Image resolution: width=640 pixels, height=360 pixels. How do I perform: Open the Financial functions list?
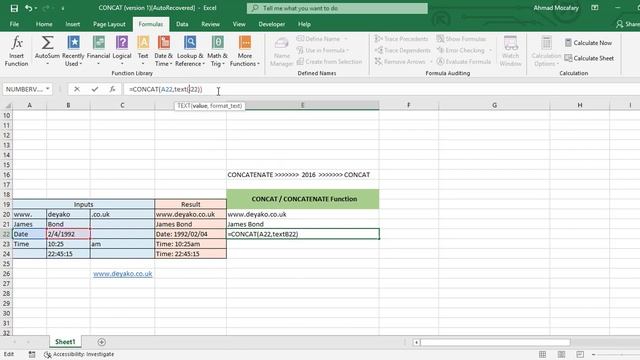[98, 51]
